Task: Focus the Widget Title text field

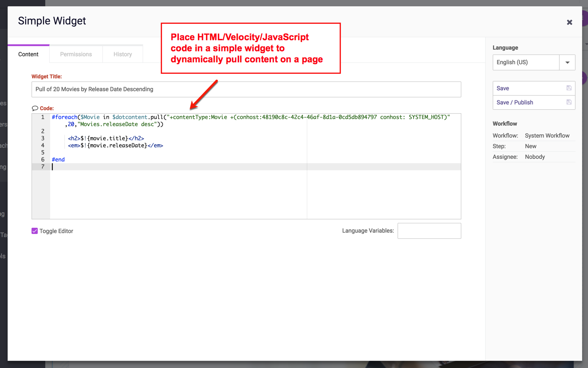Action: click(x=246, y=89)
